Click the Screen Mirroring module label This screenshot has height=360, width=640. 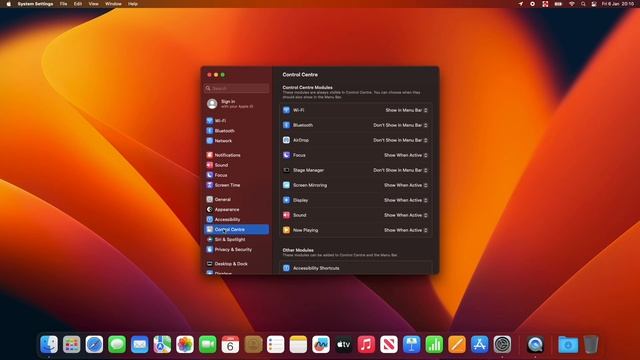click(x=310, y=185)
